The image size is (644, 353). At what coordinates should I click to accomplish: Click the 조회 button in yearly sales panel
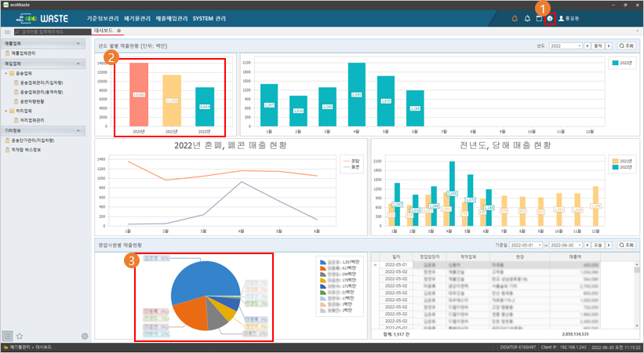click(625, 46)
